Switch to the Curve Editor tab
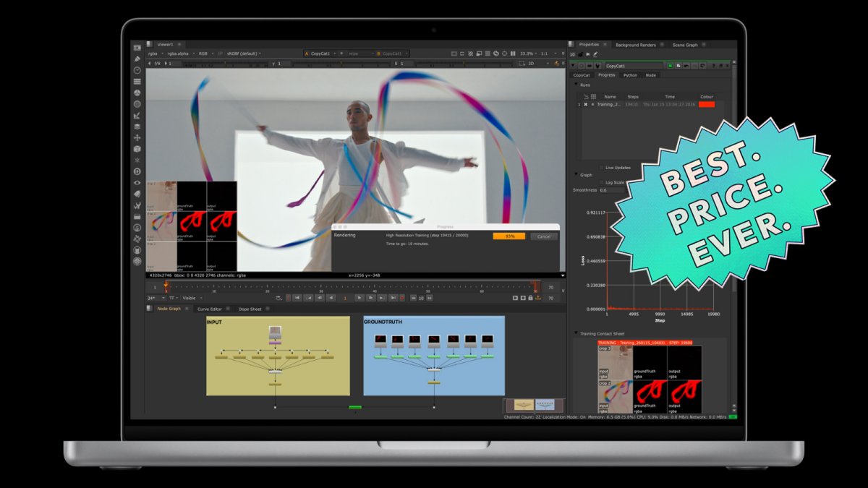868x488 pixels. point(210,309)
